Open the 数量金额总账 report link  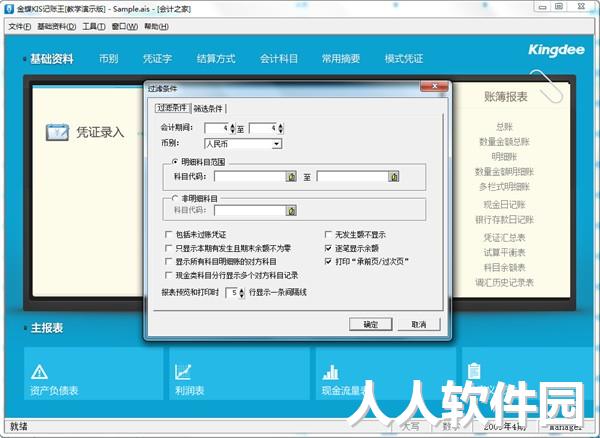click(504, 142)
